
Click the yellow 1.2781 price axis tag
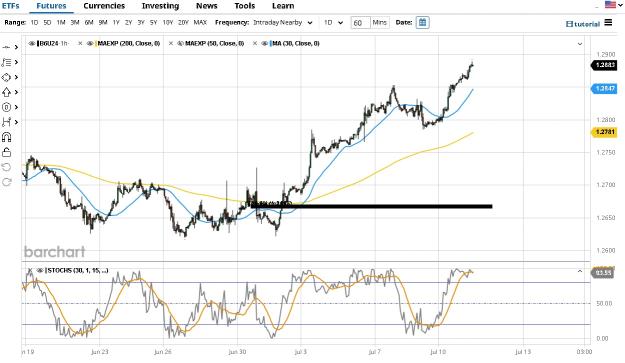[x=604, y=132]
